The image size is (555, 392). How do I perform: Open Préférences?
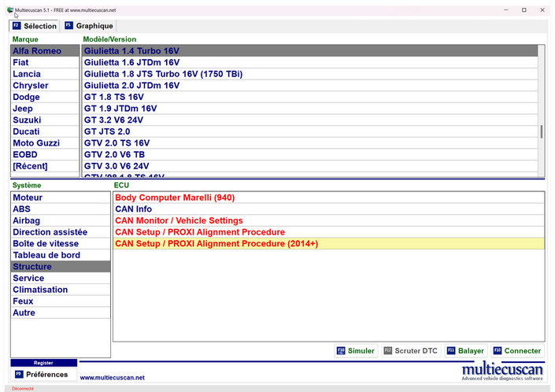click(43, 375)
